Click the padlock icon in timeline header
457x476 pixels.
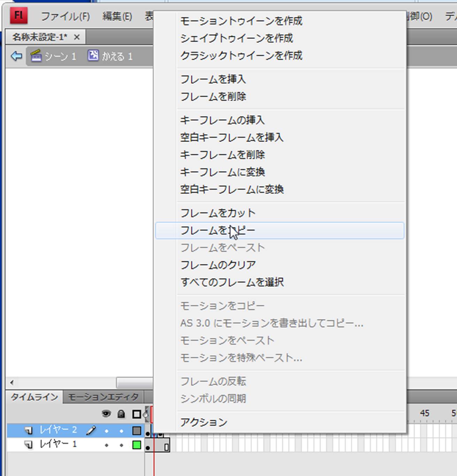[x=121, y=414]
